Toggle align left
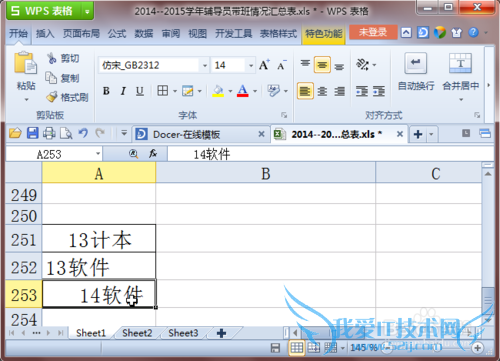The height and width of the screenshot is (361, 500). (305, 91)
